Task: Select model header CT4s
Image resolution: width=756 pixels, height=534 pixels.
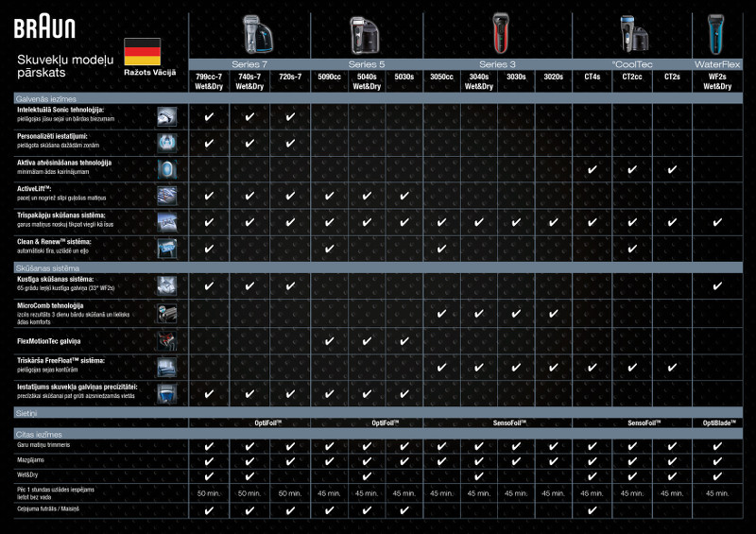Action: tap(593, 77)
